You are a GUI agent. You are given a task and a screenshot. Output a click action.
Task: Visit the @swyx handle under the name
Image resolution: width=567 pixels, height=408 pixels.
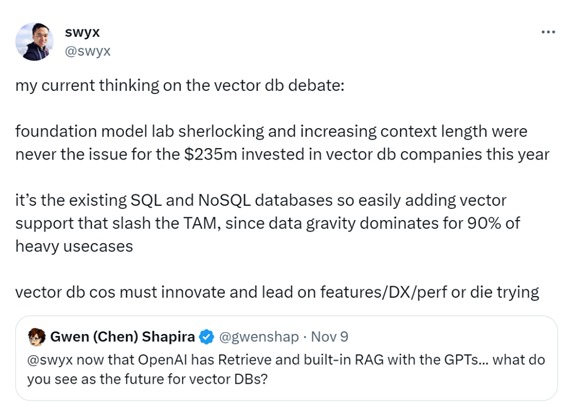(x=88, y=51)
